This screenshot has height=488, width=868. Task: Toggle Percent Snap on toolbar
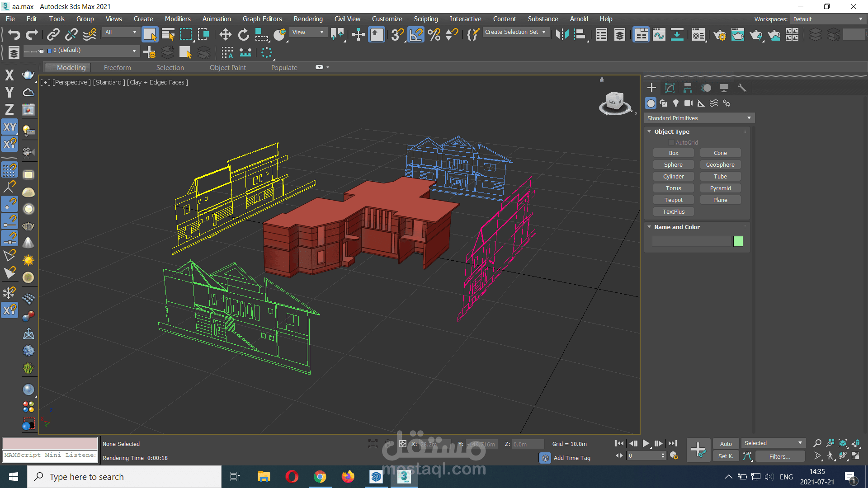[434, 35]
